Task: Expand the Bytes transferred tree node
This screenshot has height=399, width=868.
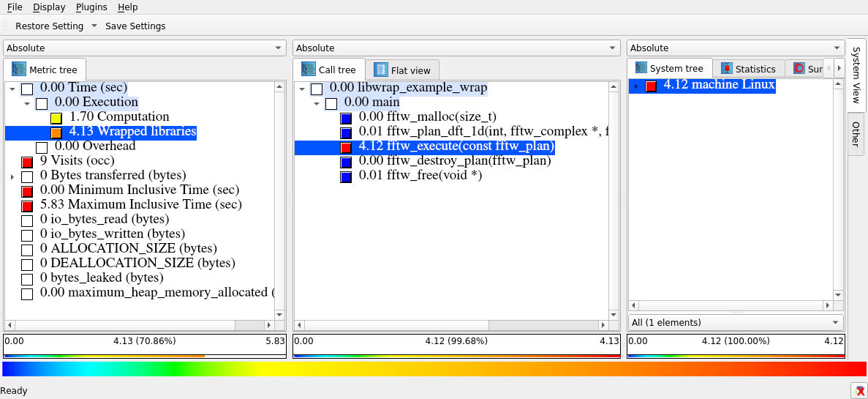Action: tap(12, 176)
